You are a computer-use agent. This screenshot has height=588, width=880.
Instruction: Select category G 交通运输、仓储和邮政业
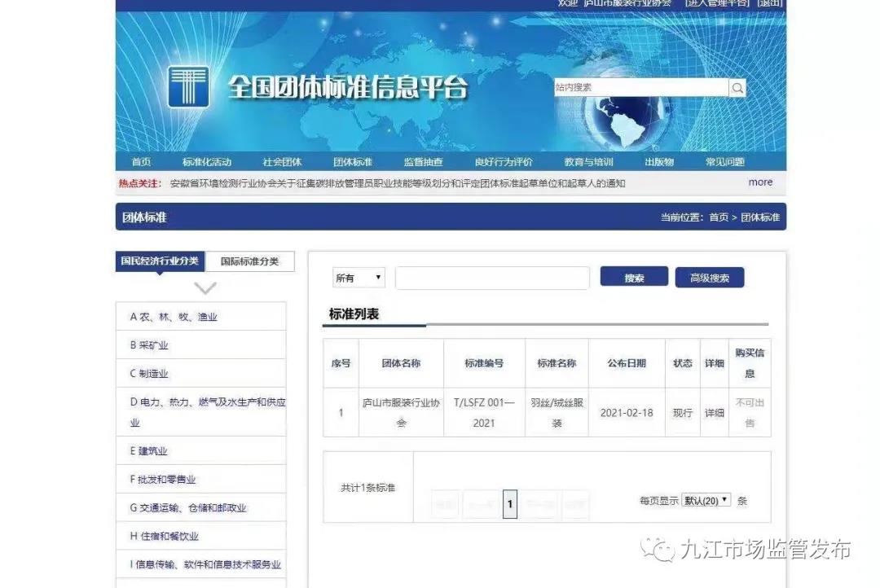click(x=201, y=507)
